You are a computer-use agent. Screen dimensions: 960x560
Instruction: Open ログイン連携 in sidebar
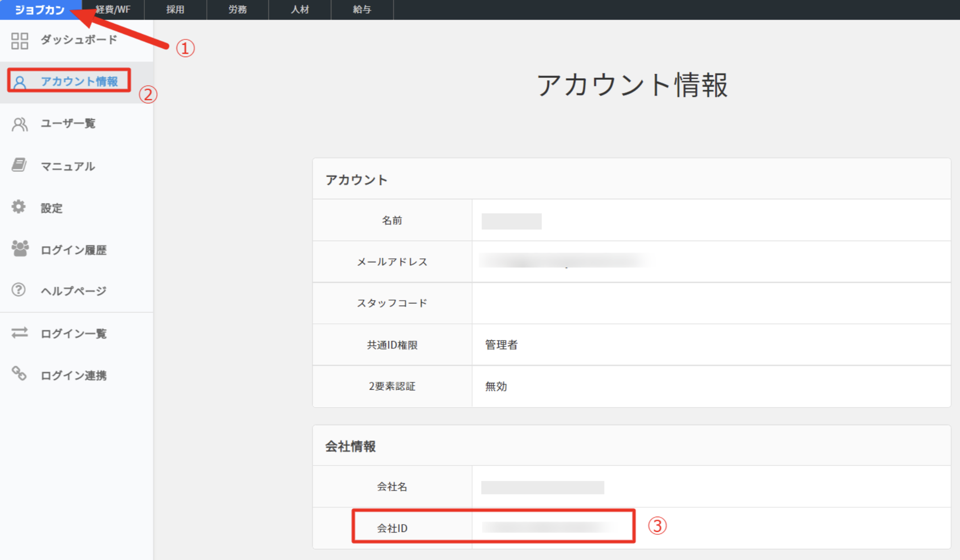tap(73, 375)
